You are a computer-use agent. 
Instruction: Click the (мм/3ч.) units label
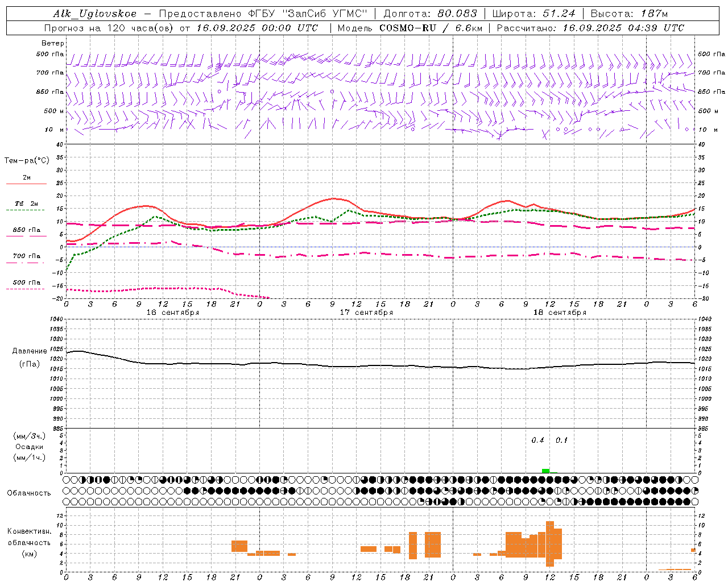[30, 436]
